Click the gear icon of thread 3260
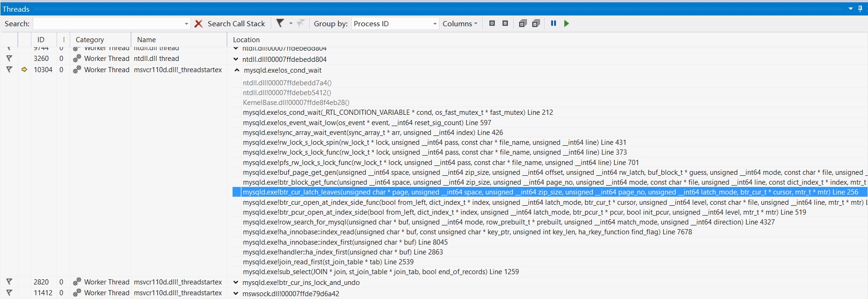The width and height of the screenshot is (868, 299). pos(77,59)
